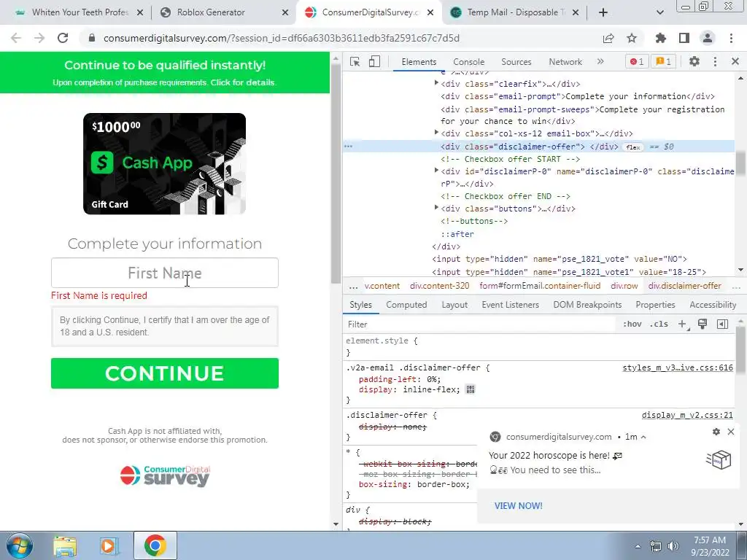Open display_m_v2.css:21 source link
The height and width of the screenshot is (560, 747).
coord(687,415)
